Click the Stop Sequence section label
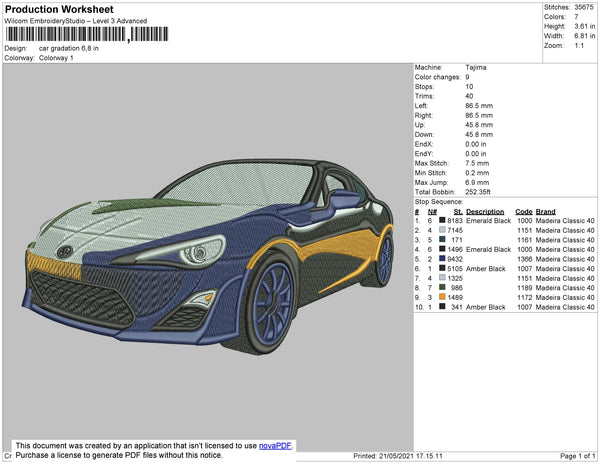This screenshot has width=600, height=464. click(x=436, y=202)
